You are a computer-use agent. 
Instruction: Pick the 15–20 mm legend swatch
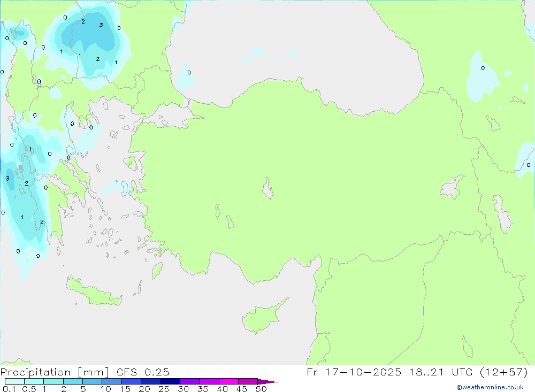pyautogui.click(x=131, y=381)
